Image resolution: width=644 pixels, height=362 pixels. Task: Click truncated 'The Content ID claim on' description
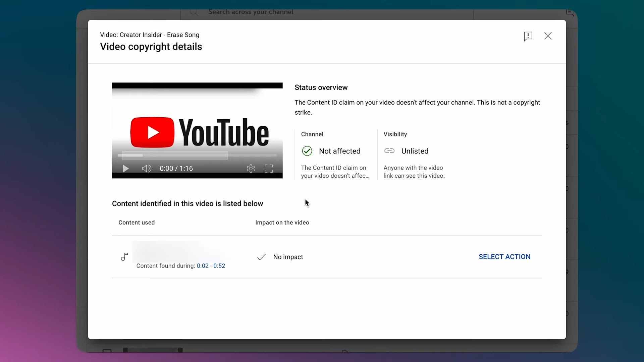pos(335,172)
